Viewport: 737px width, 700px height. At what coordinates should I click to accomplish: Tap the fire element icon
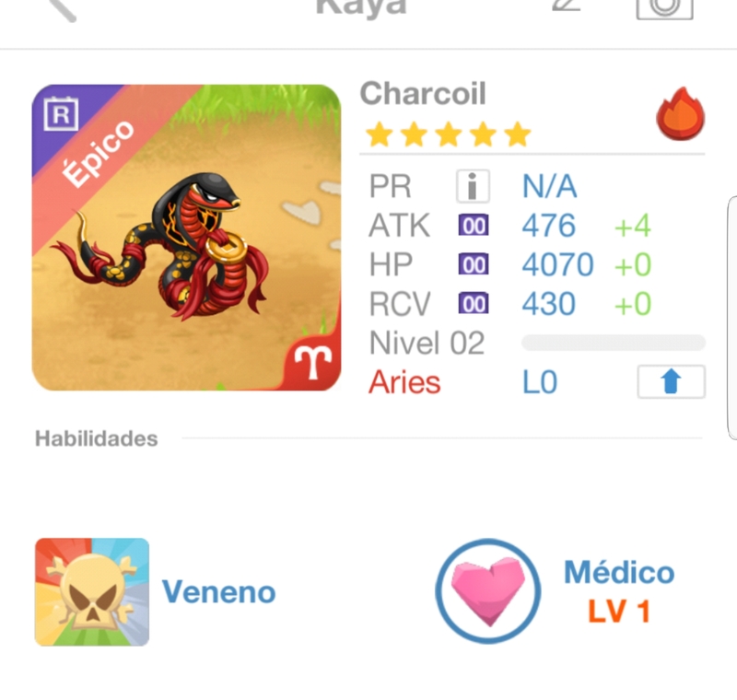point(680,113)
